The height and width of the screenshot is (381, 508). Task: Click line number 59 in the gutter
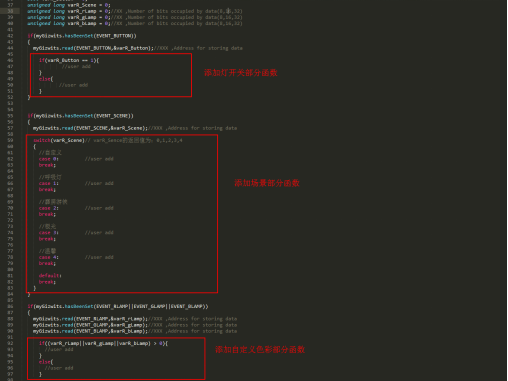(x=10, y=140)
